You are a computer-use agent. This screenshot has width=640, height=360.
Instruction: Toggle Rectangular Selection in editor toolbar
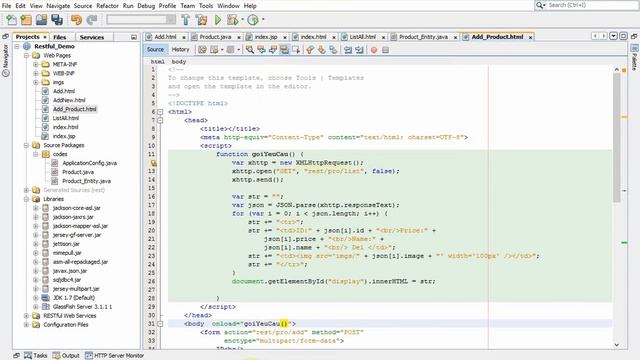tap(296, 50)
